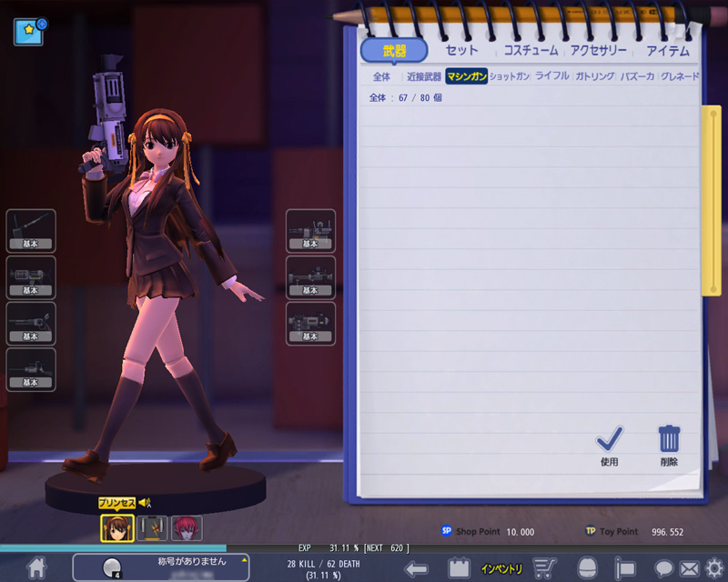Open the flag clan icon
This screenshot has height=582, width=728.
625,568
